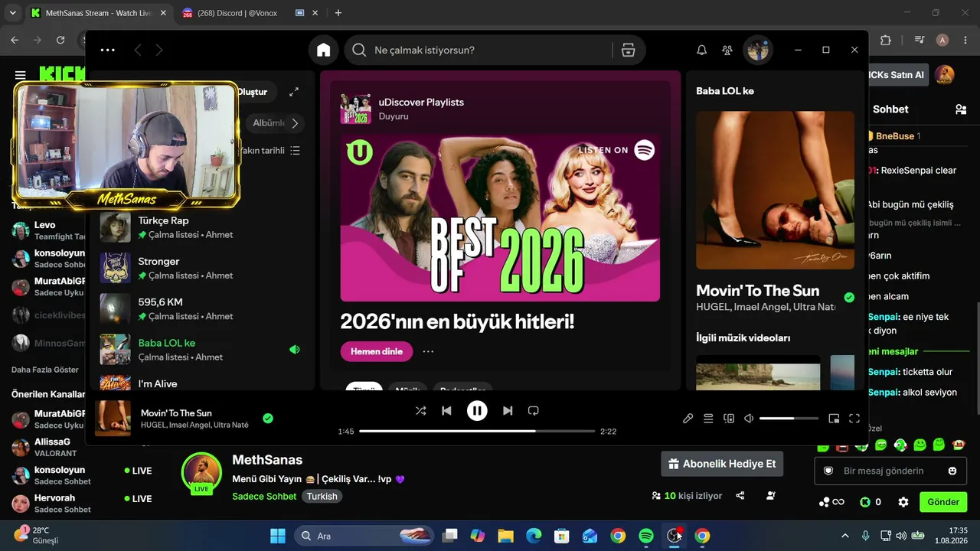Viewport: 980px width, 551px height.
Task: Open the play queue
Action: point(708,419)
